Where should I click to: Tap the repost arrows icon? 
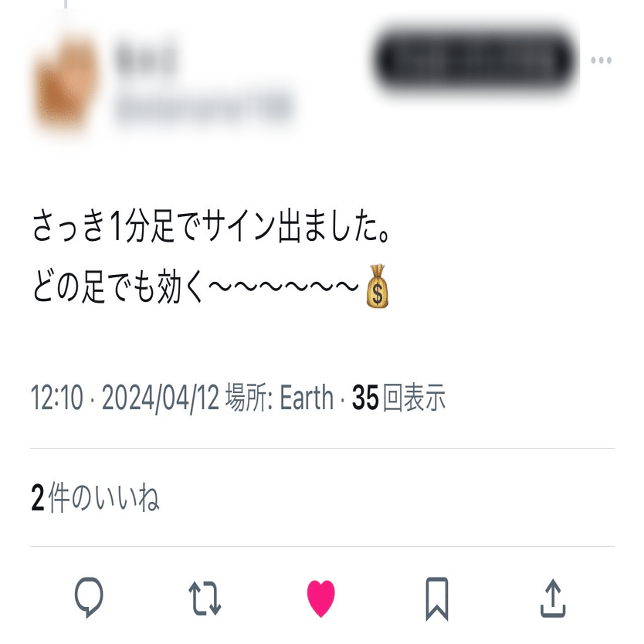click(205, 598)
